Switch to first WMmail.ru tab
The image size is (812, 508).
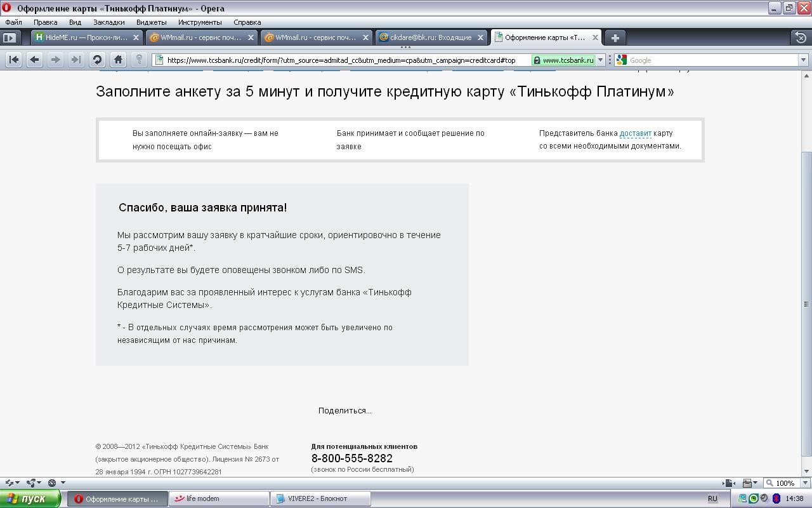pos(201,37)
